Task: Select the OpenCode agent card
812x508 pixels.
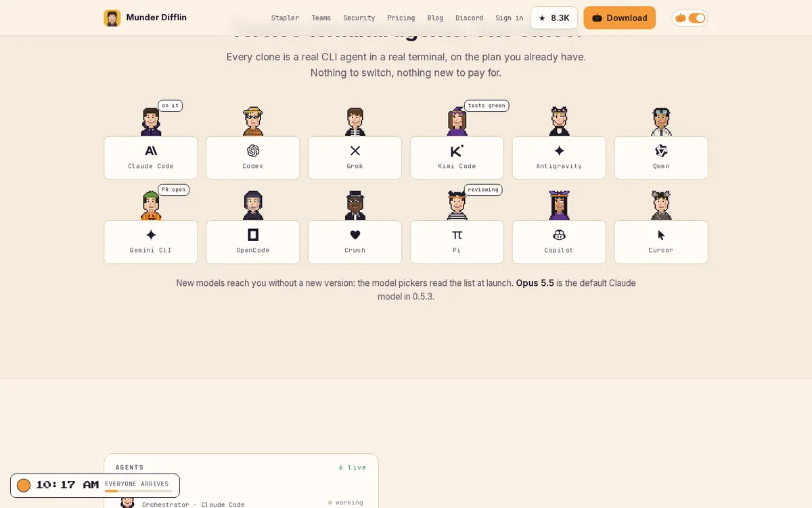Action: click(x=253, y=242)
